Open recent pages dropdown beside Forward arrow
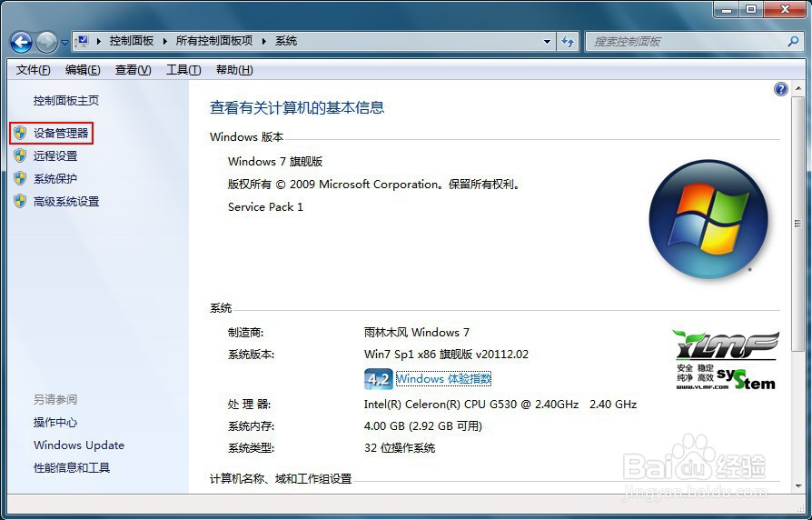The height and width of the screenshot is (520, 812). pyautogui.click(x=64, y=43)
